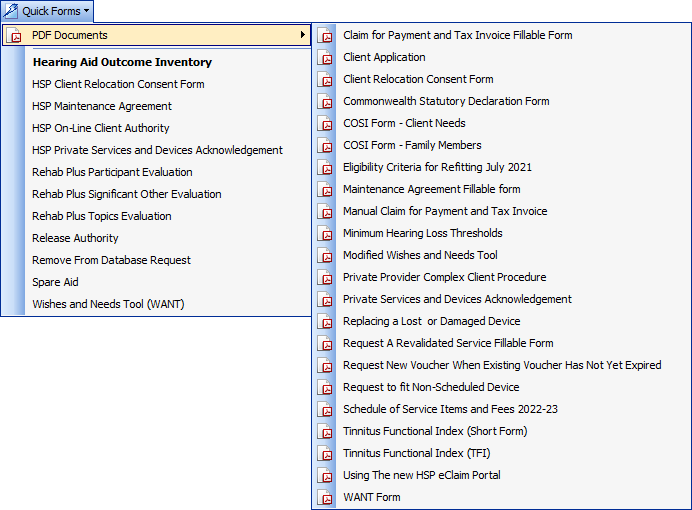The image size is (692, 510).
Task: Expand the PDF Documents submenu arrow
Action: 303,34
